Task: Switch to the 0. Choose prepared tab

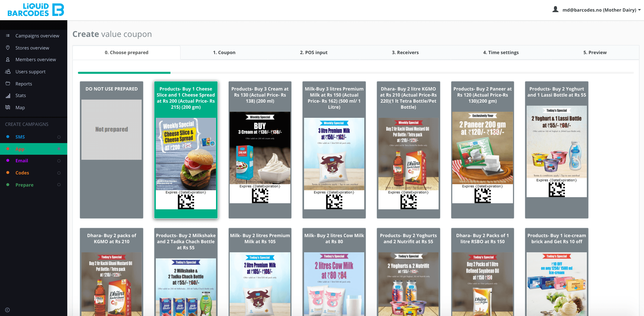Action: click(x=126, y=52)
